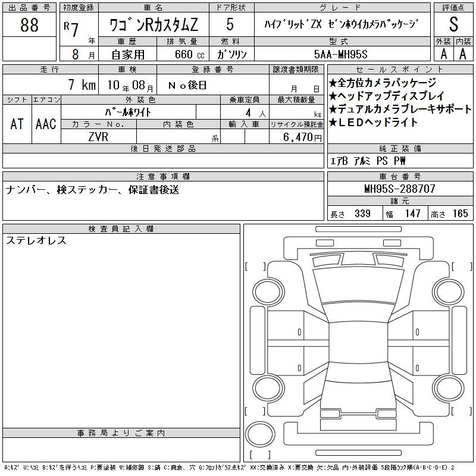Viewport: 476px width, 476px height.
Task: Click the overall grade S
Action: [453, 24]
